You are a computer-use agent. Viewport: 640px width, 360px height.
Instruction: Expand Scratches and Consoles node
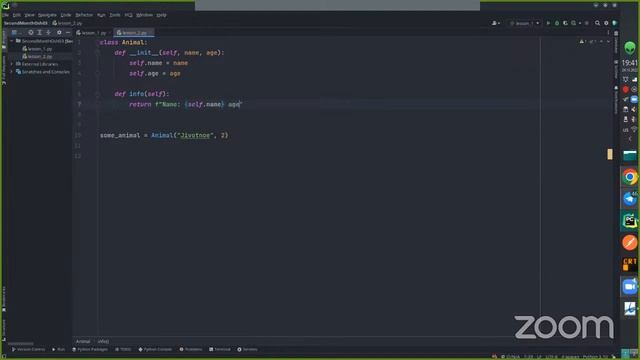(12, 72)
